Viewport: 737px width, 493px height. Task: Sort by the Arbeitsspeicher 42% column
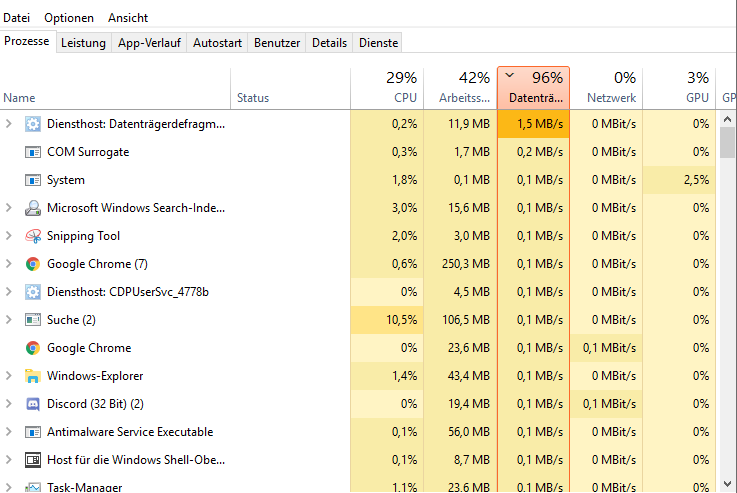point(460,89)
